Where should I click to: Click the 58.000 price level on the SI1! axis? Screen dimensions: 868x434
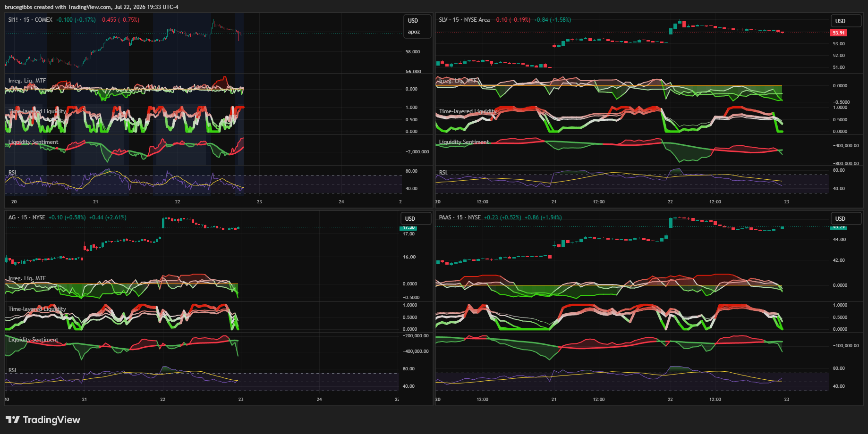point(413,52)
